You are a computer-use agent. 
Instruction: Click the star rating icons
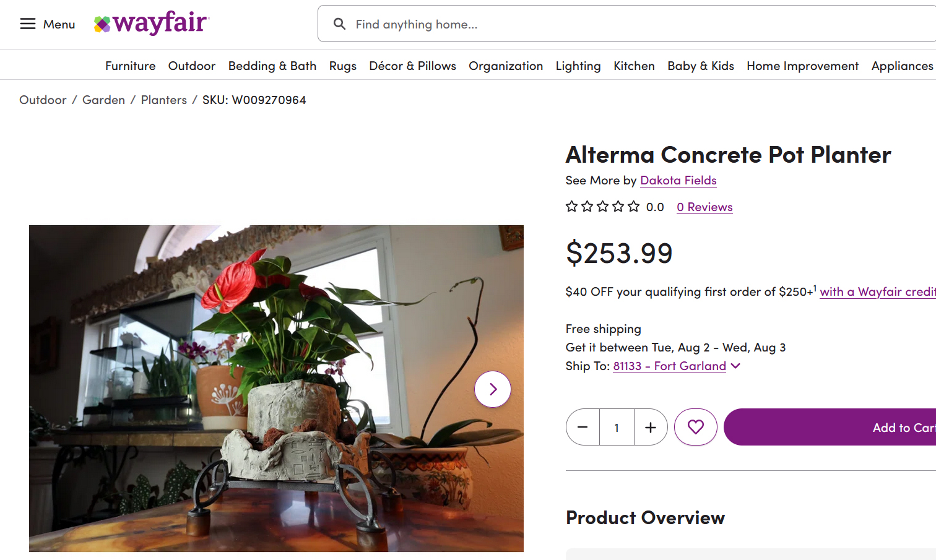tap(602, 207)
